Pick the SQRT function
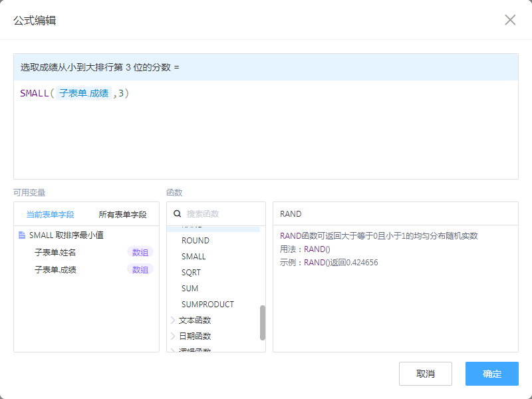Screen dimensions: 532x399 coord(191,273)
